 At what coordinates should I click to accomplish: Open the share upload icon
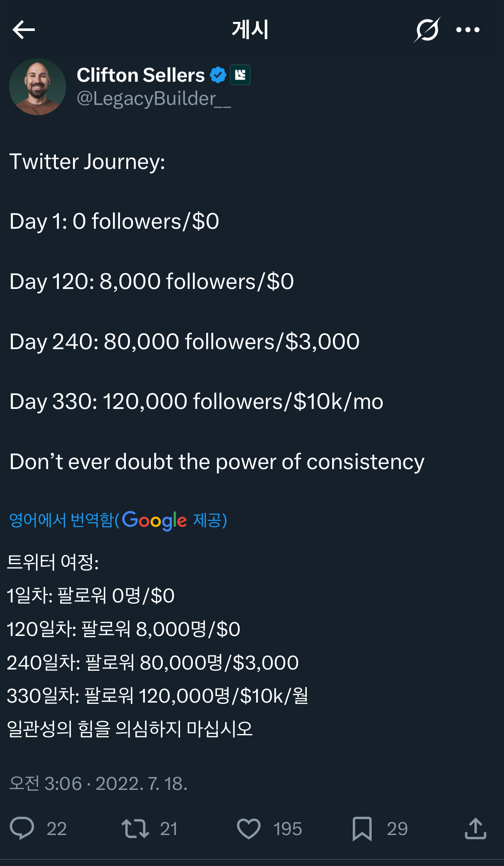[475, 828]
